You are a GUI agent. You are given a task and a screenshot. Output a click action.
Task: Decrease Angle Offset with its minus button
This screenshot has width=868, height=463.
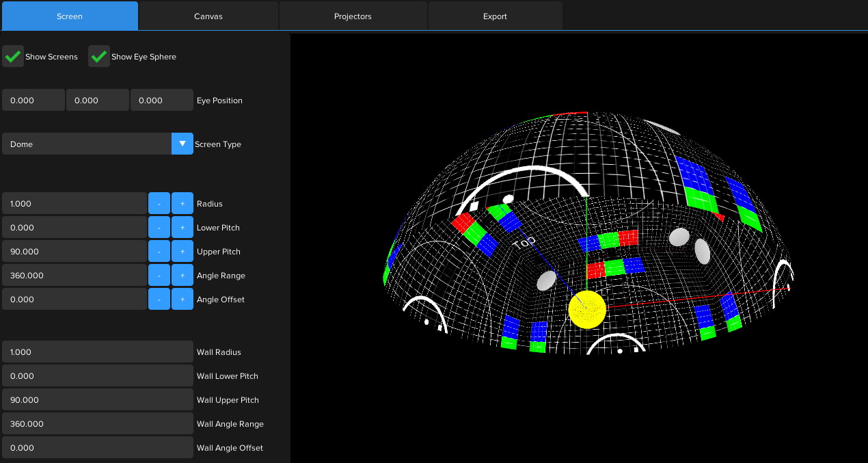pos(159,298)
